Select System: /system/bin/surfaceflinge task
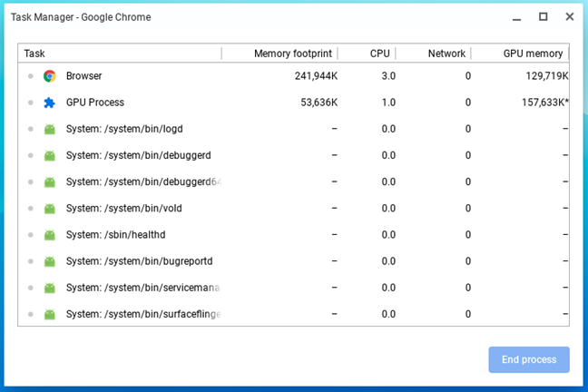This screenshot has width=588, height=392. tap(294, 314)
